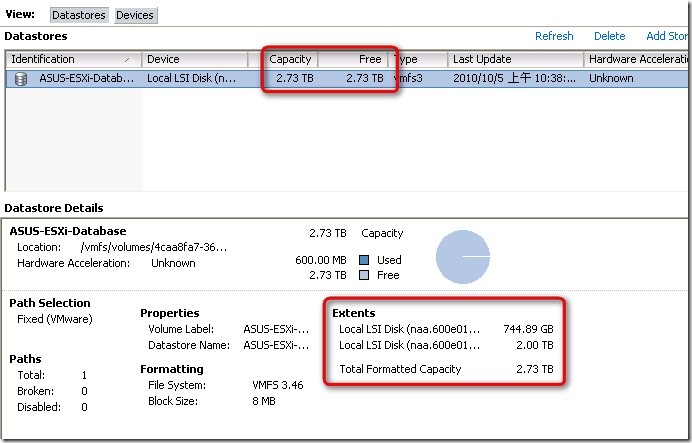The width and height of the screenshot is (692, 443).
Task: Sort by the Type column header
Action: pyautogui.click(x=417, y=59)
